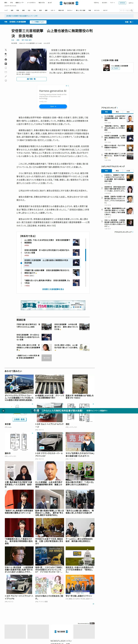Open the 国際 menu item

pyautogui.click(x=46, y=11)
